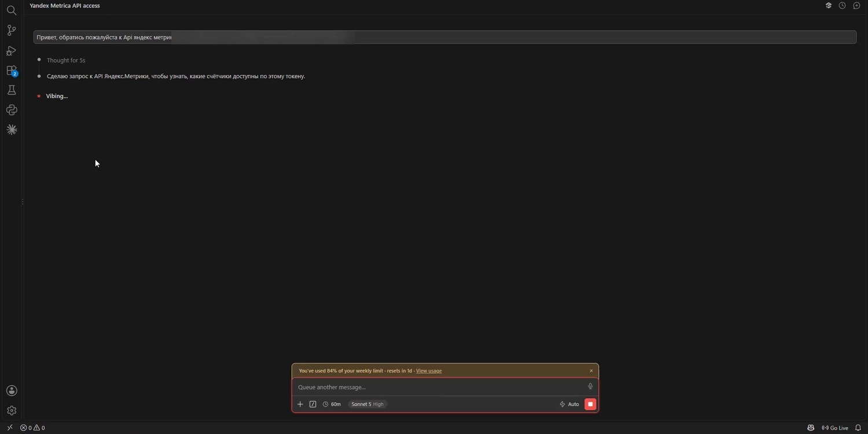
Task: Show errors and warnings count in the status bar
Action: pos(32,428)
